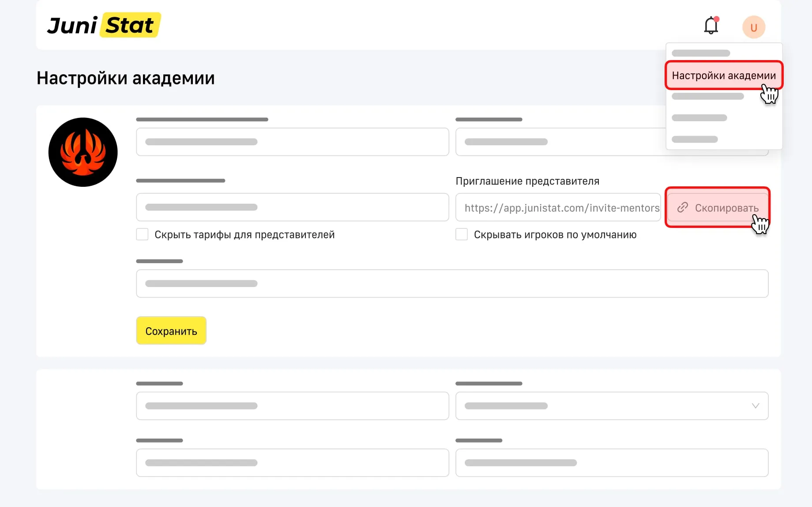
Task: Open the notifications bell icon
Action: tap(710, 26)
